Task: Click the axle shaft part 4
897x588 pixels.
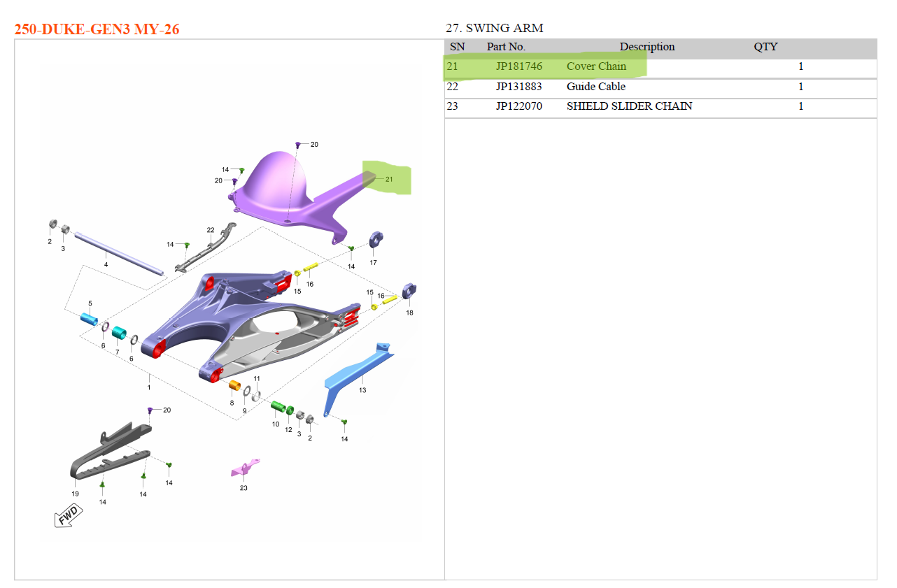Action: [119, 253]
